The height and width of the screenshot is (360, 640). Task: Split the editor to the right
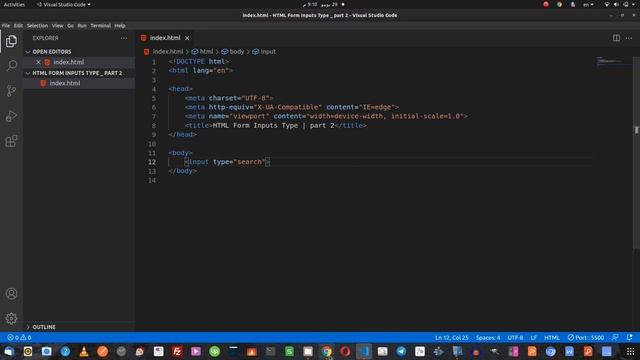(x=616, y=38)
